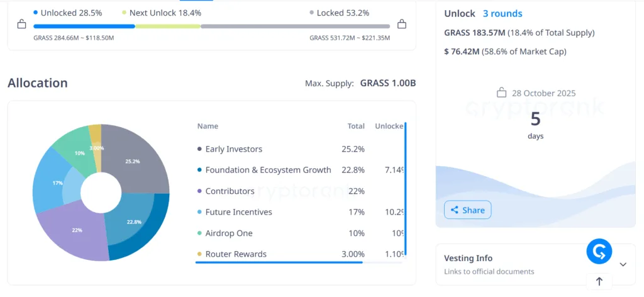The width and height of the screenshot is (644, 297).
Task: Click the Share button
Action: tap(467, 210)
